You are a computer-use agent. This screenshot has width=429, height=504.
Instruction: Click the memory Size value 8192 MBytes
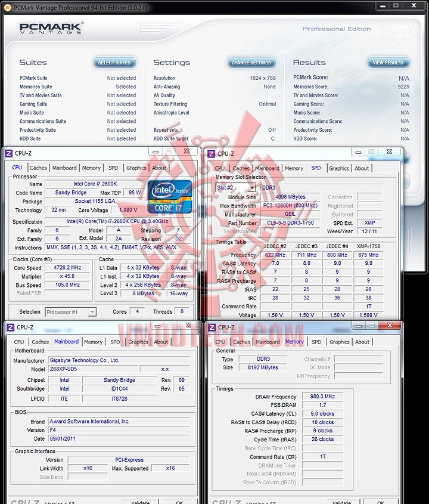click(263, 367)
